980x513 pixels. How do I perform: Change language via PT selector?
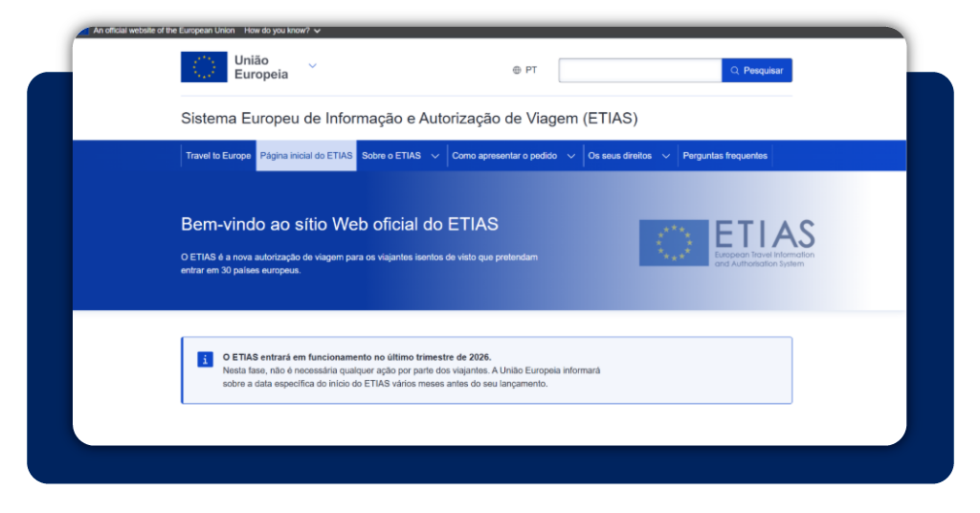(524, 70)
